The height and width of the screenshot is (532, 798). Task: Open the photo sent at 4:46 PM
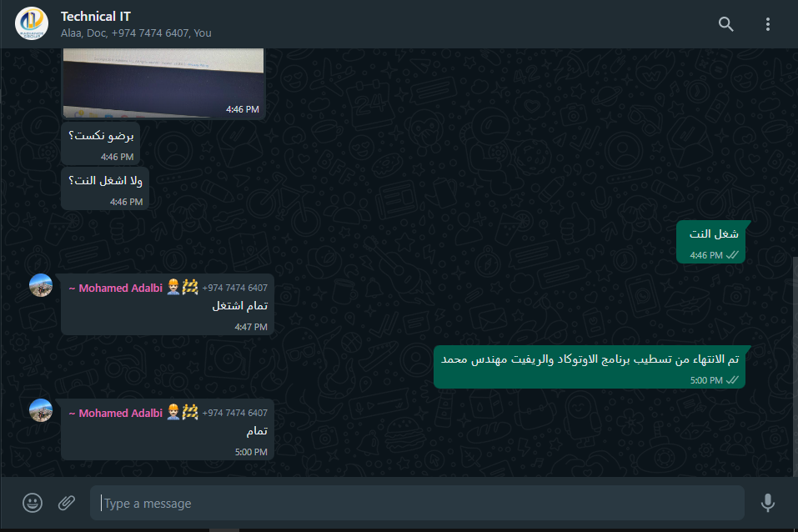click(163, 83)
